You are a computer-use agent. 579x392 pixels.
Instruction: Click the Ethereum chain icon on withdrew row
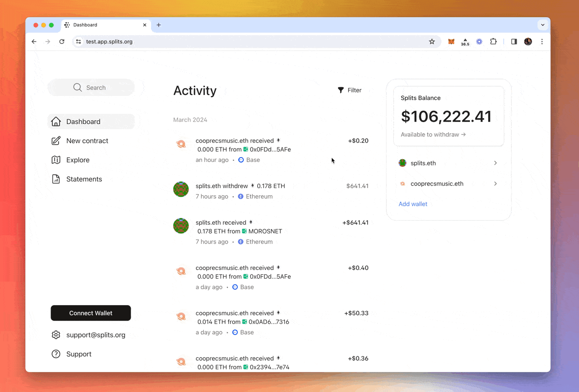241,197
